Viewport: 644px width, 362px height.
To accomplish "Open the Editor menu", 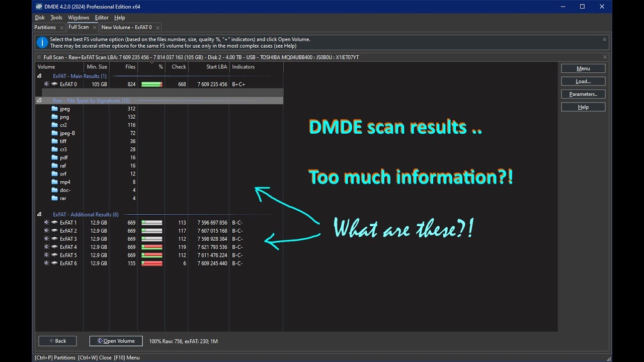I will pos(102,18).
